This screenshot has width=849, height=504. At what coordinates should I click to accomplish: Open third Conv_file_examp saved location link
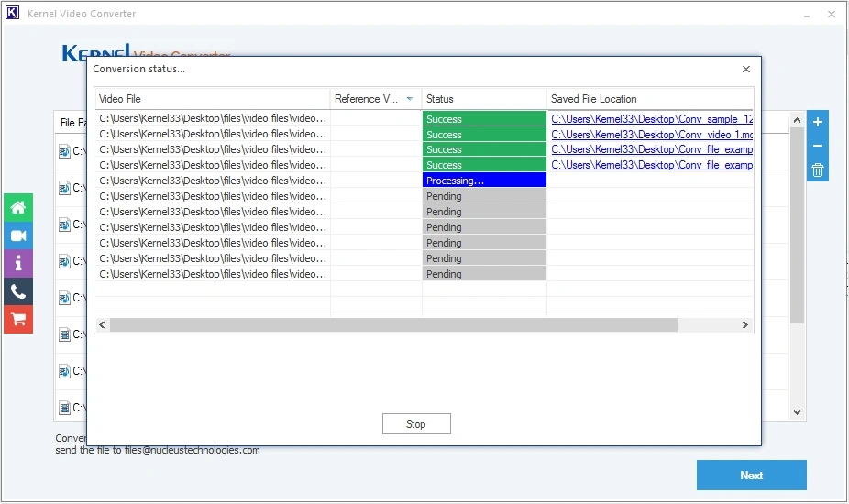tap(652, 149)
